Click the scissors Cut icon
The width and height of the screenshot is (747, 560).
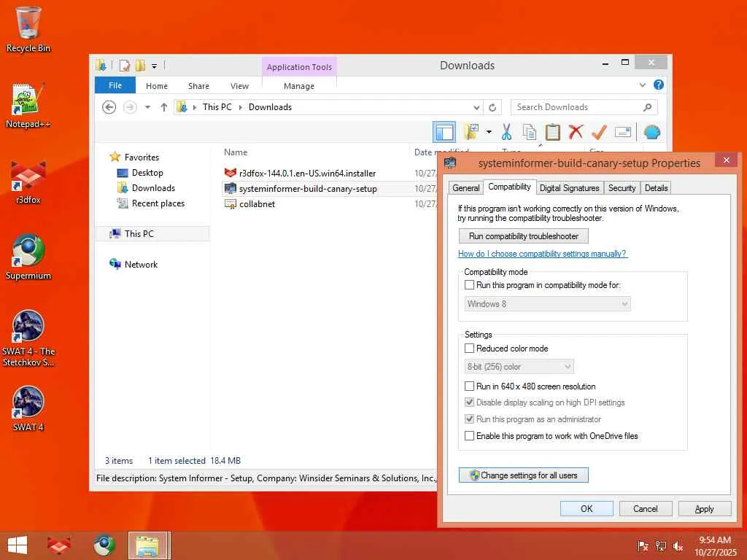506,132
